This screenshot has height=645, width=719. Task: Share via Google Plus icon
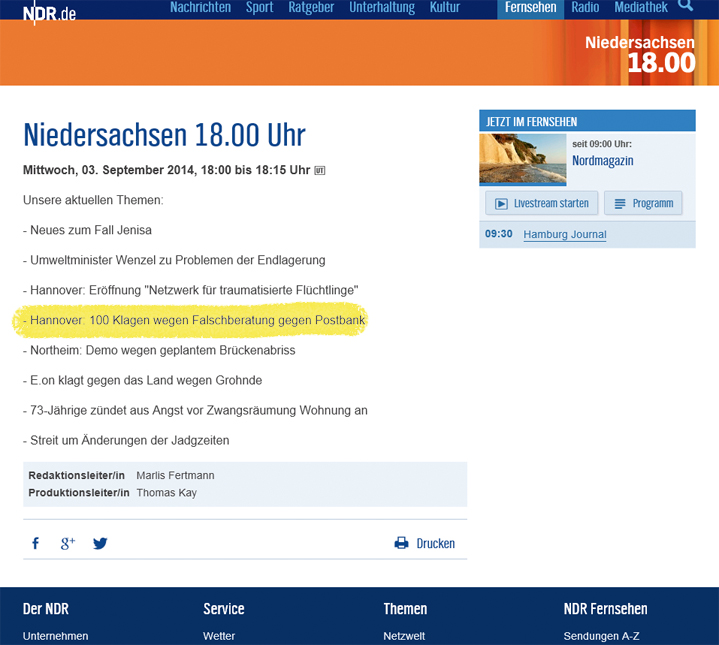pyautogui.click(x=67, y=543)
